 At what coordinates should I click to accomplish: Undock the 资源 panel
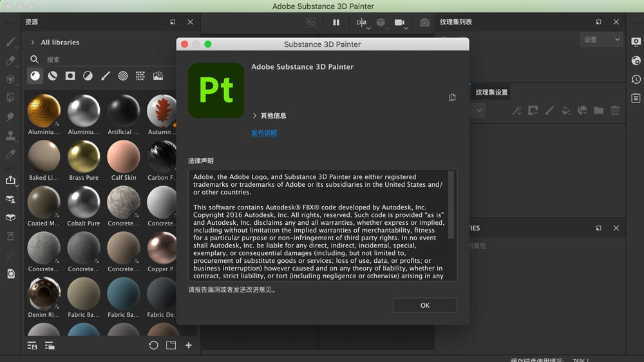(x=173, y=22)
